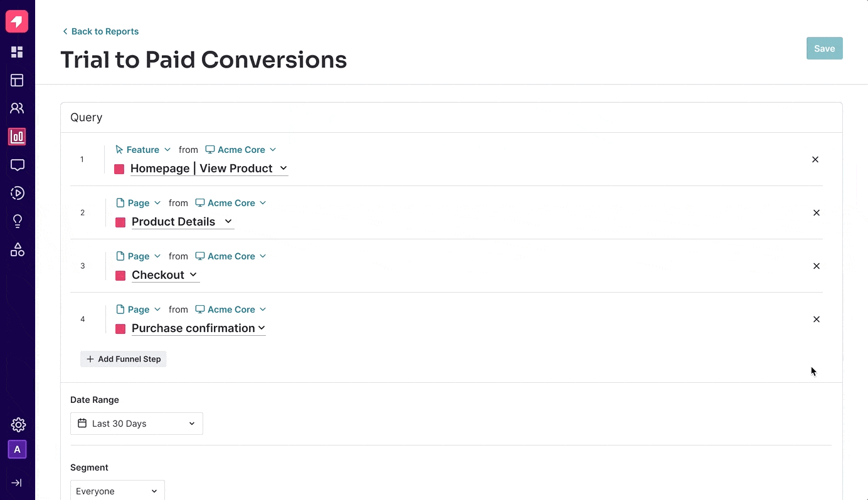Open the message bubble icon in sidebar

[17, 165]
